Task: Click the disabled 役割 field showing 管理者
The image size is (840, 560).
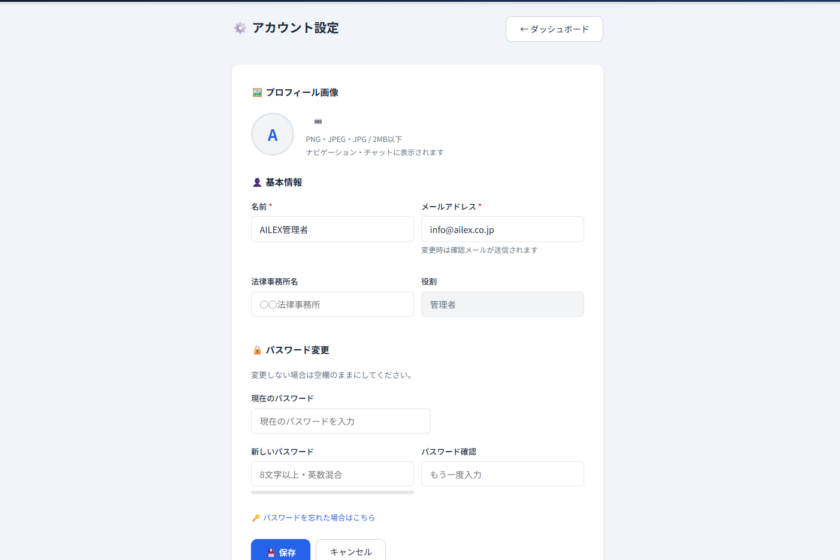Action: 502,304
